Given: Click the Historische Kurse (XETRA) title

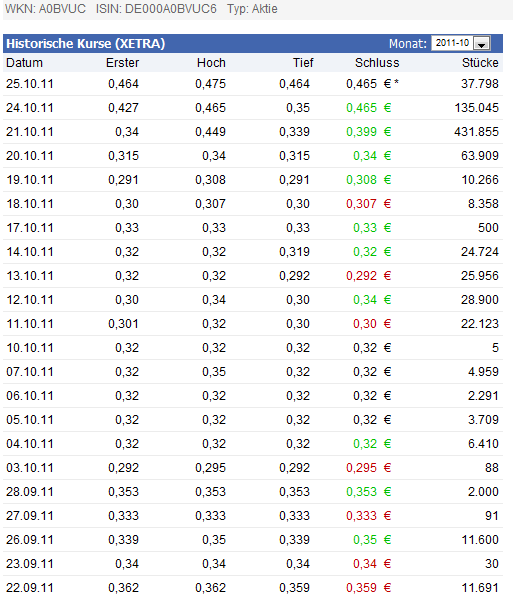Looking at the screenshot, I should (86, 43).
